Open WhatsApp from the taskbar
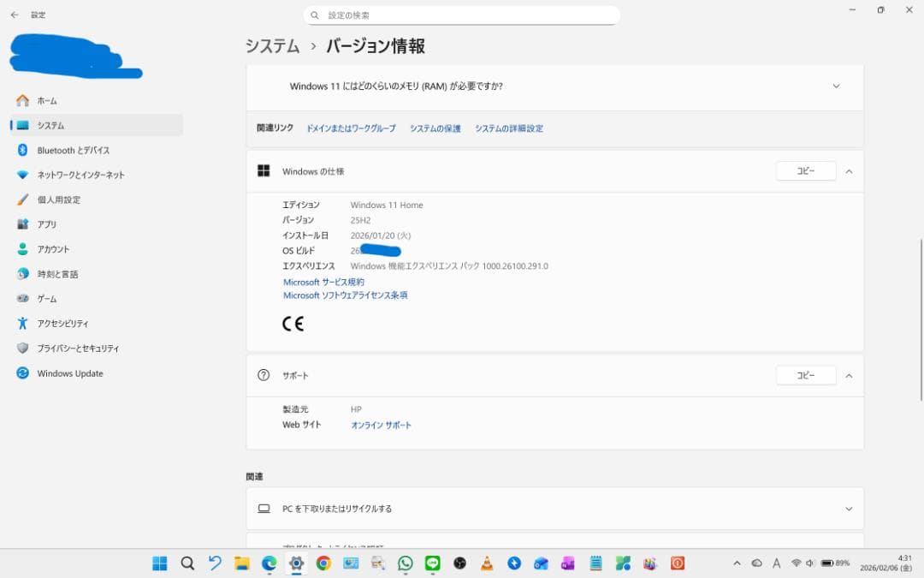 pos(404,563)
